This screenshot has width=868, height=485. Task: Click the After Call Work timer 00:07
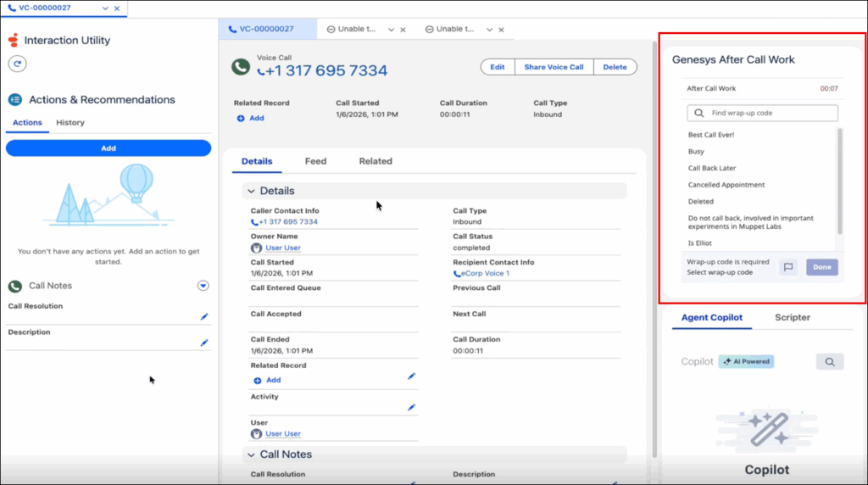pos(829,88)
